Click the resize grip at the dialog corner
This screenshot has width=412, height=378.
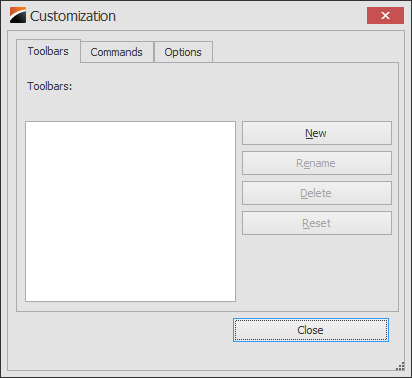[x=400, y=366]
